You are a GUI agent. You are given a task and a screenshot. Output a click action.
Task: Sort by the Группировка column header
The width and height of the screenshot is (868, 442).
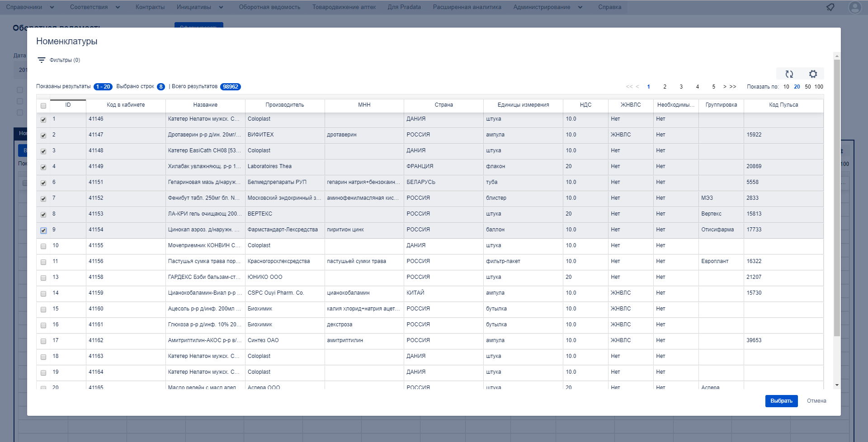pos(721,105)
